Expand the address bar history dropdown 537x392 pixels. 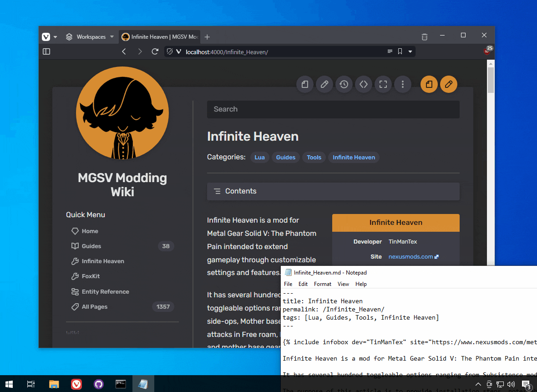410,52
